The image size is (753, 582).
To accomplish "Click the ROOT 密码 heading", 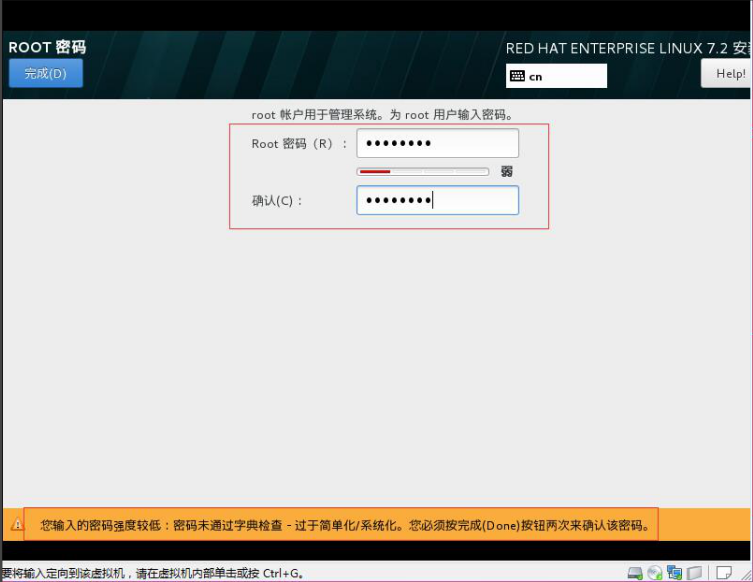I will click(47, 47).
